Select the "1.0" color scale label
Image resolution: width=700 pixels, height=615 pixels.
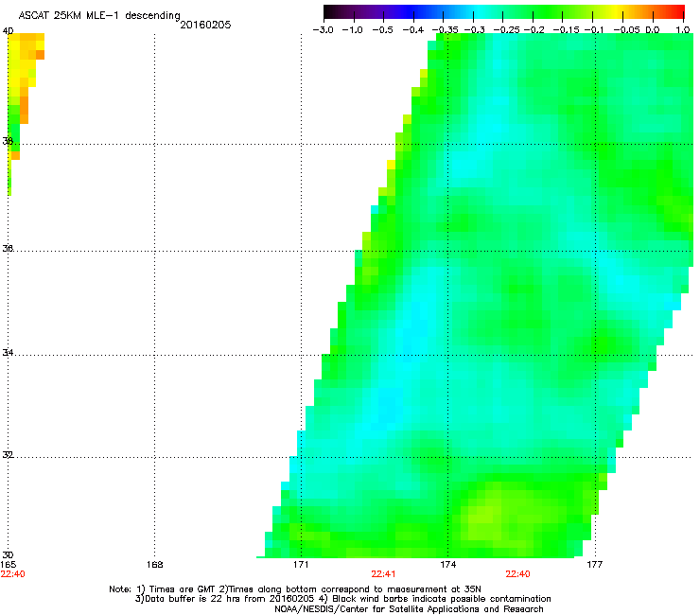(683, 30)
